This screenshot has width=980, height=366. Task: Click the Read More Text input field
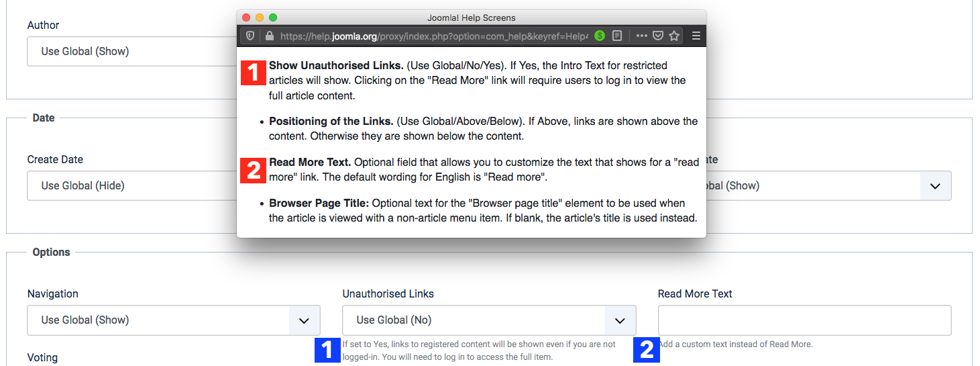click(x=804, y=320)
